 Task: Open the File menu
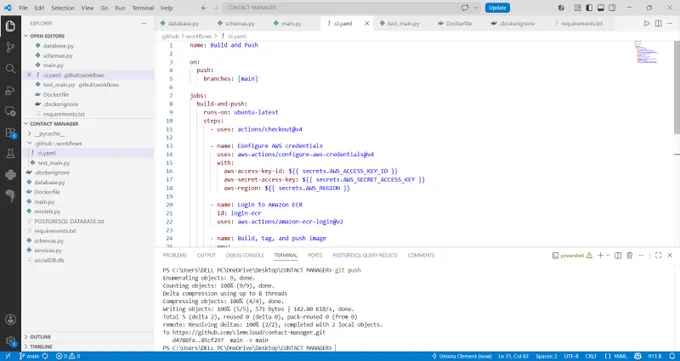point(23,8)
